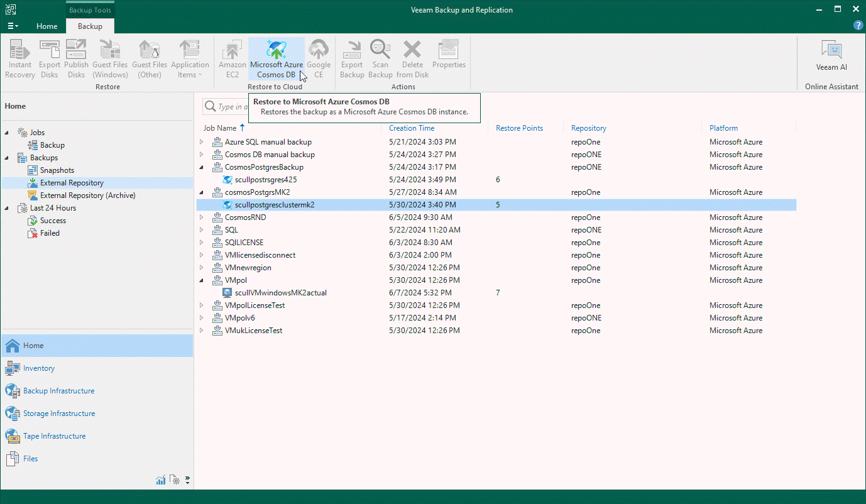Open Storage Infrastructure view
The image size is (866, 504).
(97, 414)
